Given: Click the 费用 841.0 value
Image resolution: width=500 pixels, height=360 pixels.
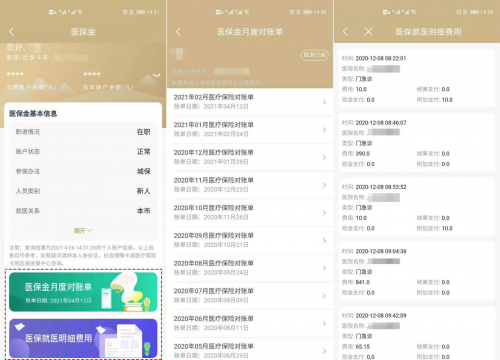Looking at the screenshot, I should (x=363, y=282).
